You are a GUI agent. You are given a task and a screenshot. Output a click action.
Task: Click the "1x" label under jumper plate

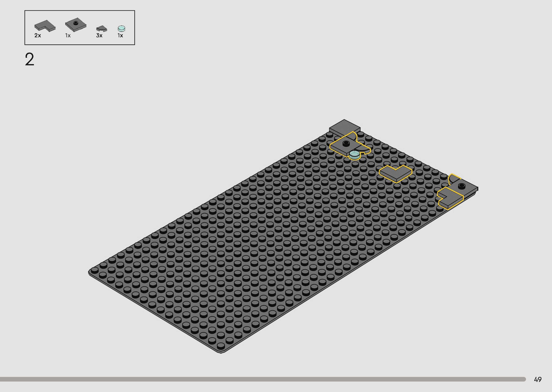pos(68,36)
